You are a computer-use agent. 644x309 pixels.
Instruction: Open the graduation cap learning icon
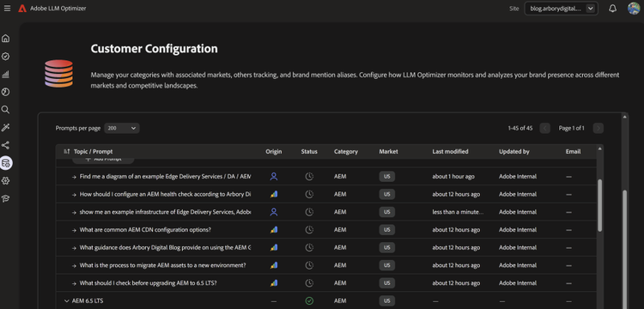point(6,198)
